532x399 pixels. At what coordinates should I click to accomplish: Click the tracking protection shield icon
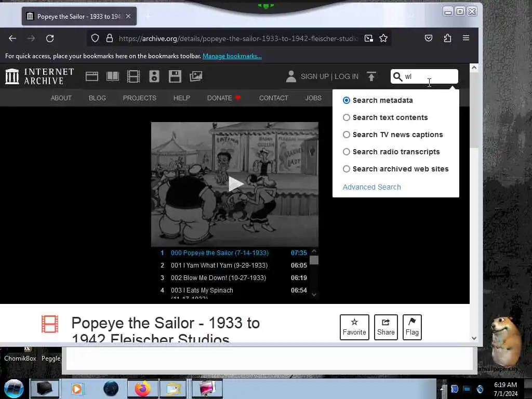point(95,38)
